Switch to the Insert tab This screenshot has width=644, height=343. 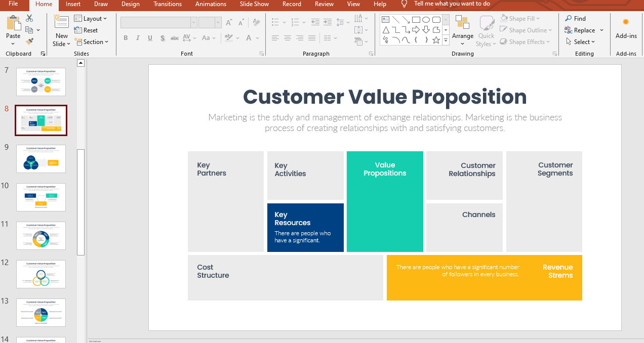[x=73, y=4]
